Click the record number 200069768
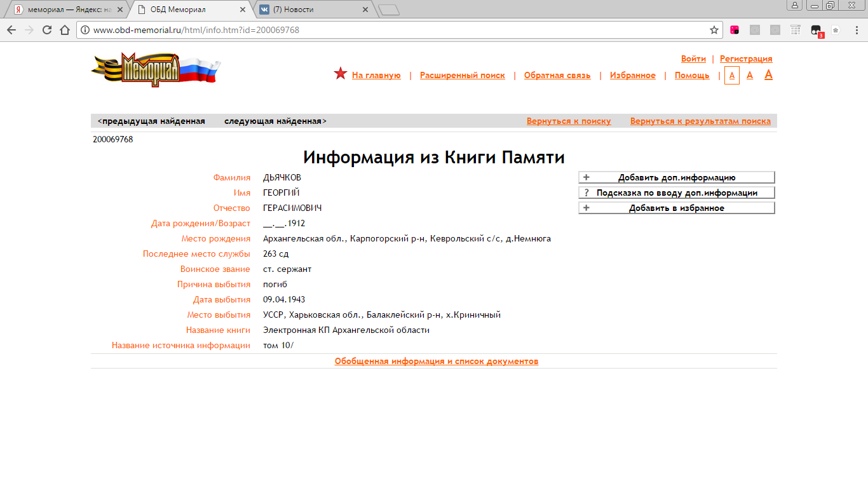868x488 pixels. [113, 139]
